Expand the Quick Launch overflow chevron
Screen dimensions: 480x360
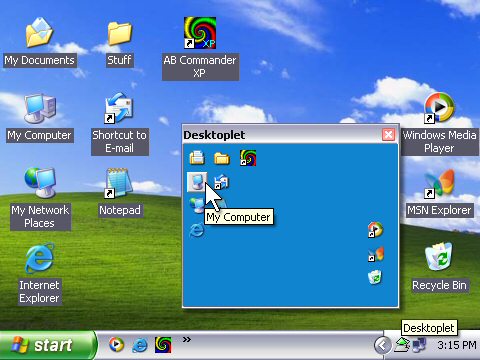(187, 340)
